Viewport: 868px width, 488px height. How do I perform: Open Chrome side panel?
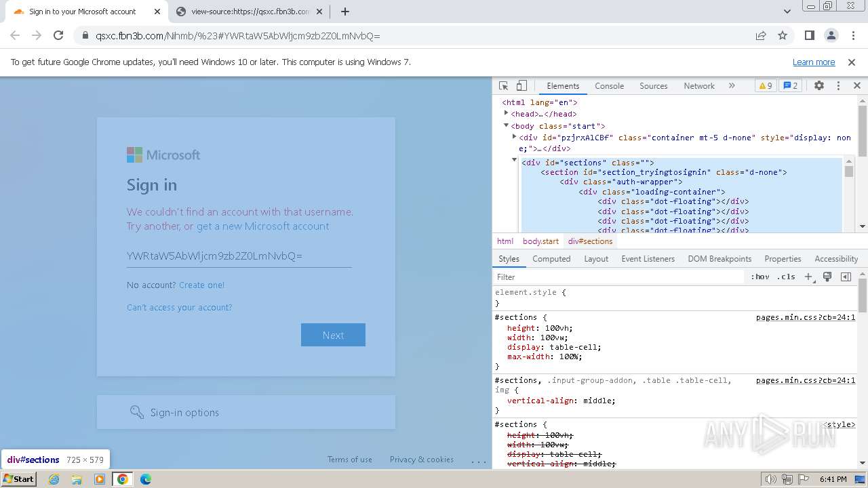tap(810, 36)
